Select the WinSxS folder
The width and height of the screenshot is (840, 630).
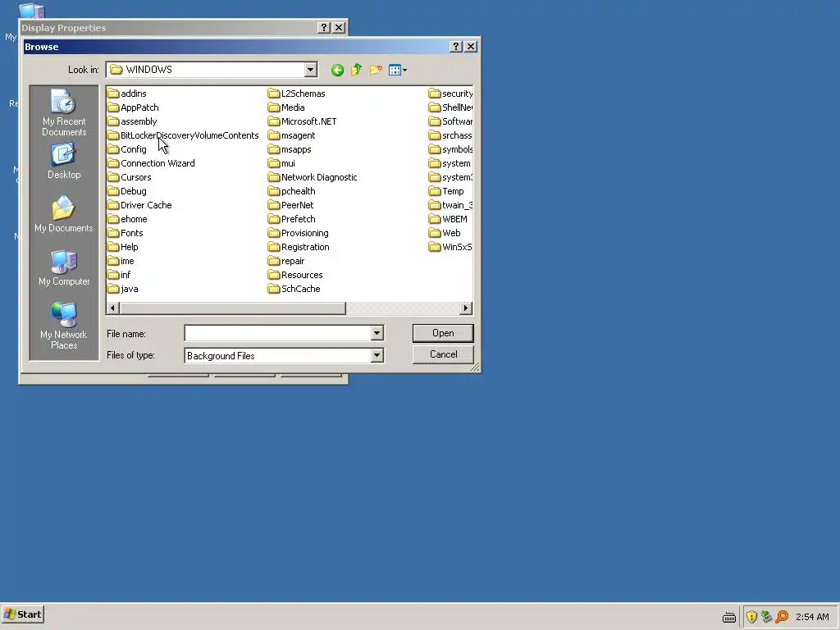click(450, 247)
